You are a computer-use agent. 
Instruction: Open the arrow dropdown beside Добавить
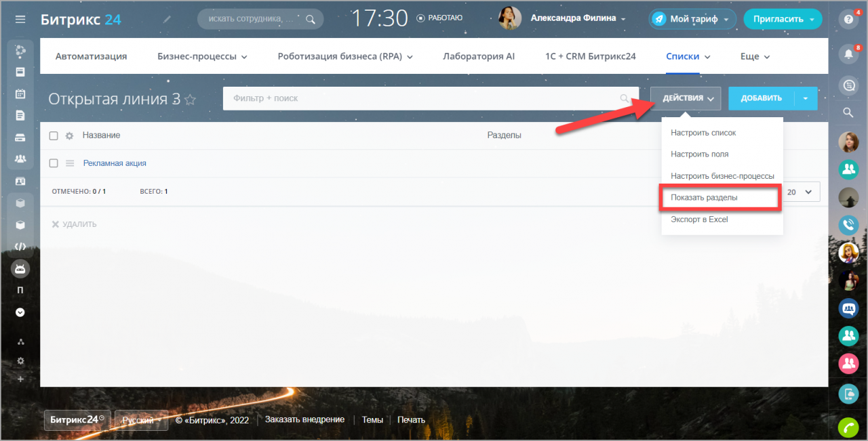pyautogui.click(x=806, y=98)
